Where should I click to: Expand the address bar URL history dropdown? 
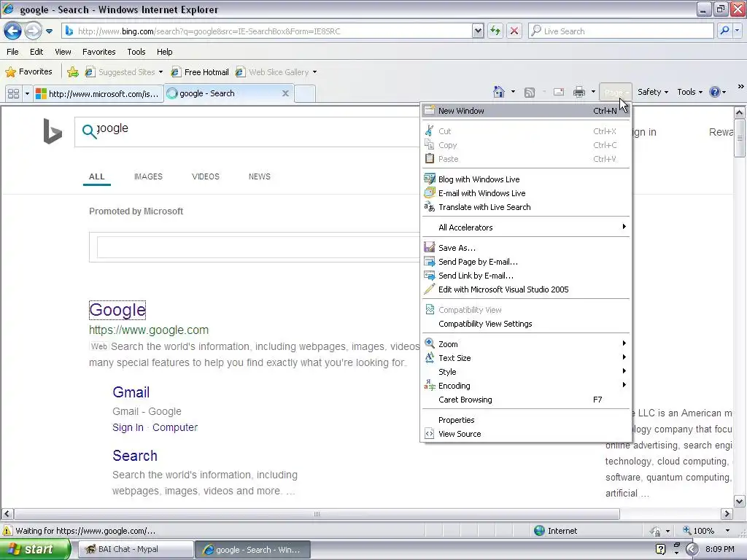[478, 31]
